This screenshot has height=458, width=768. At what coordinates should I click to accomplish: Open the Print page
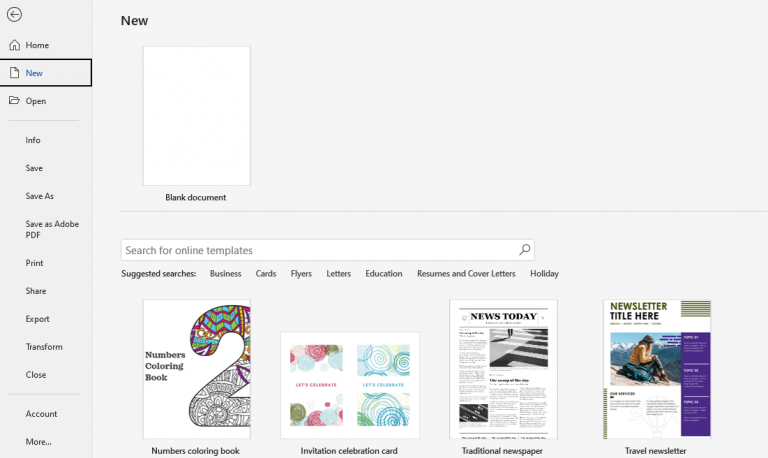click(x=35, y=263)
